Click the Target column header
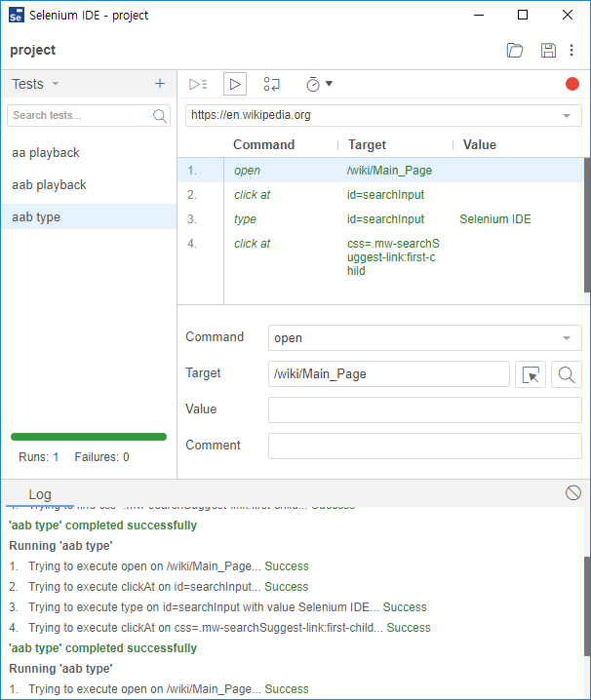591x700 pixels. pyautogui.click(x=367, y=144)
